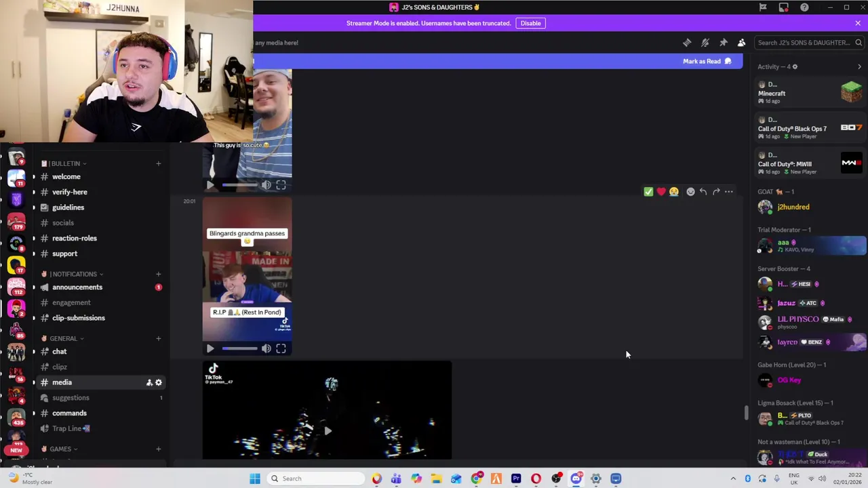Show hidden system tray icons
Viewport: 868px width, 488px height.
tap(733, 479)
